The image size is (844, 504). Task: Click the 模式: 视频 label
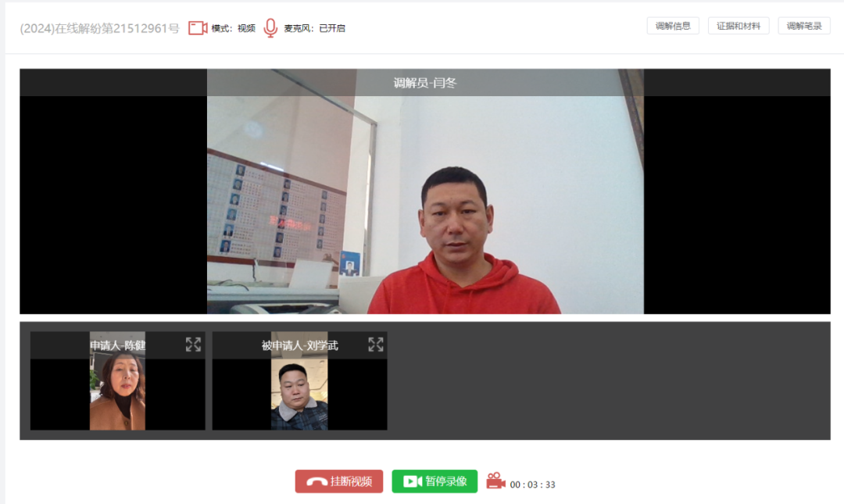[x=233, y=29]
